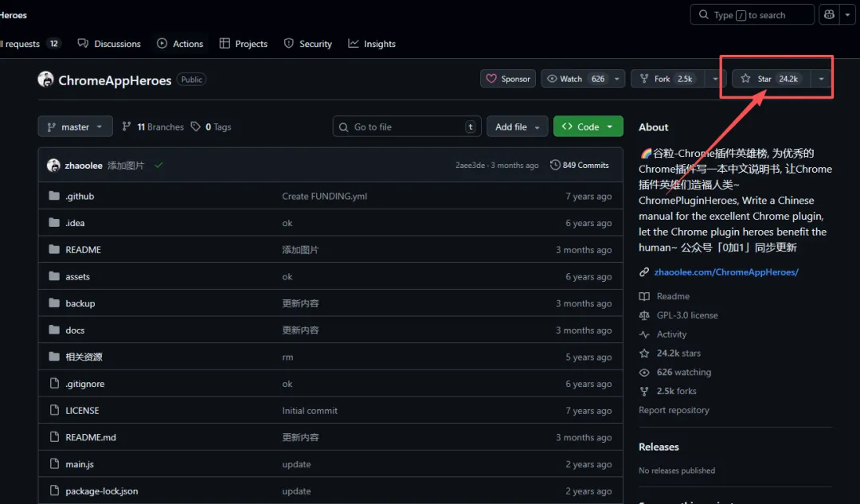Open the Star lists dropdown arrow
860x504 pixels.
coord(821,79)
